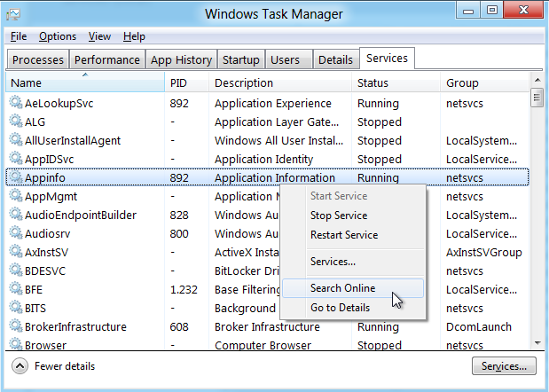Image resolution: width=549 pixels, height=392 pixels.
Task: Select the Browser service name
Action: point(45,345)
